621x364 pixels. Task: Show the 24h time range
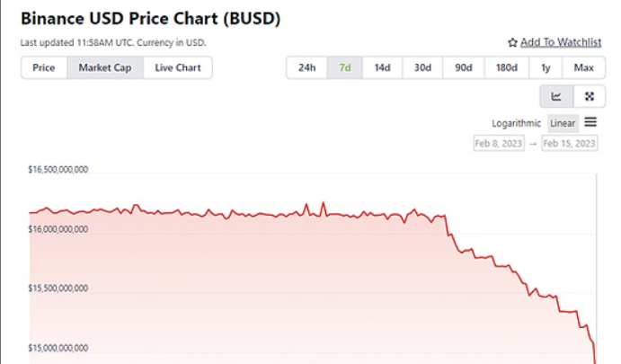306,67
